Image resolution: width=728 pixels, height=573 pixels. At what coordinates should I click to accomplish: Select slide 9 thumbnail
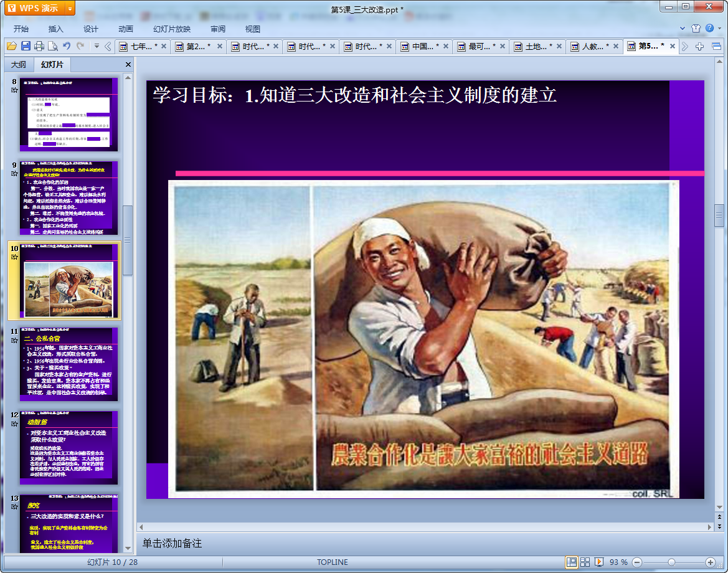pyautogui.click(x=69, y=198)
